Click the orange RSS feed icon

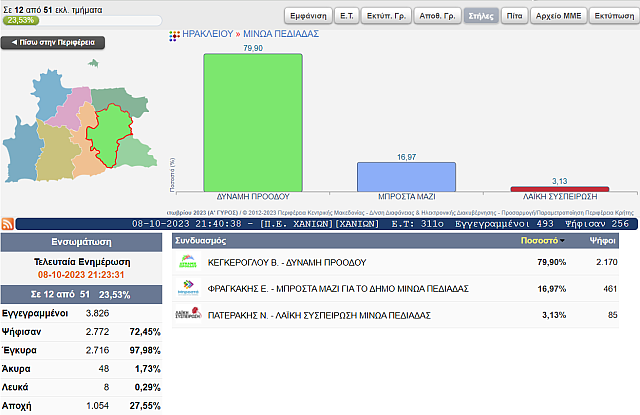8,224
